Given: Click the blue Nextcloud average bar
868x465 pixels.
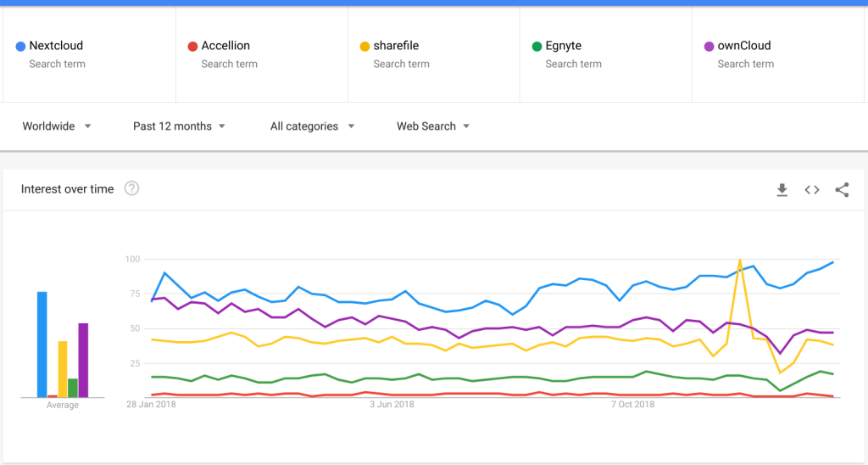Looking at the screenshot, I should [x=42, y=345].
